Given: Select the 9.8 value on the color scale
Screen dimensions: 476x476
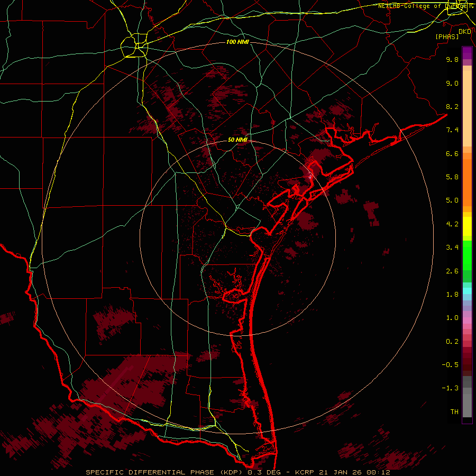Looking at the screenshot, I should click(452, 59).
